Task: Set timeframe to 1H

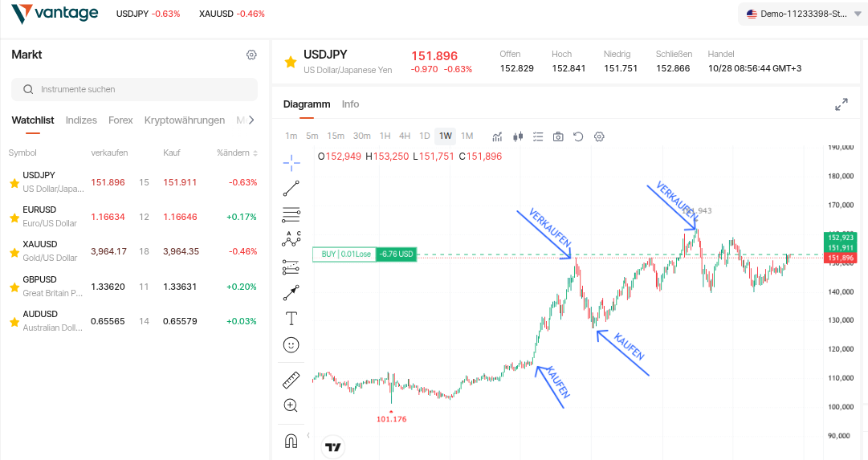Action: click(x=385, y=136)
